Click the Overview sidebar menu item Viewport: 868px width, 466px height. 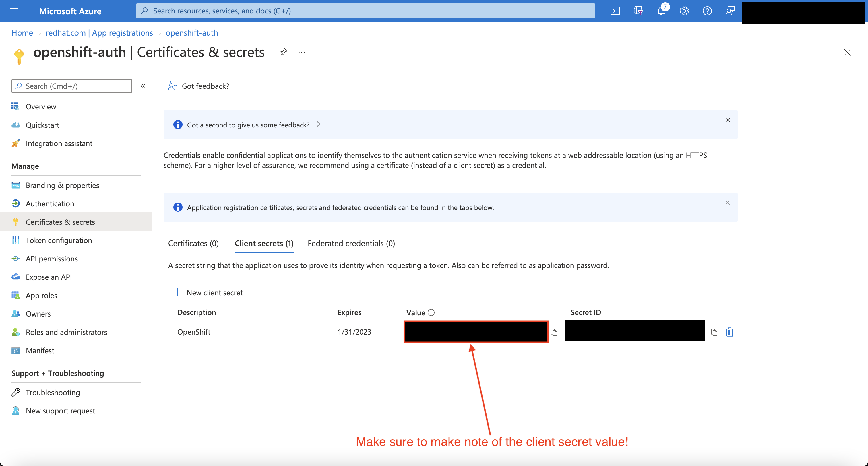(41, 106)
